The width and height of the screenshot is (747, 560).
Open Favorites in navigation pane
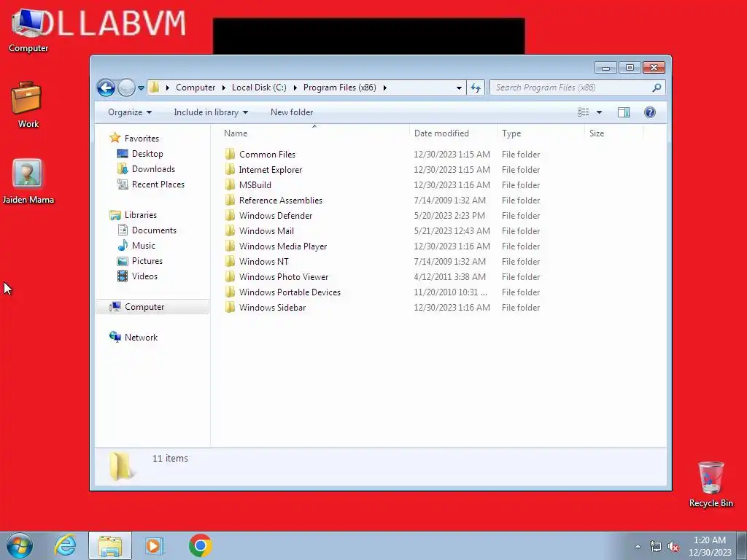pyautogui.click(x=142, y=138)
